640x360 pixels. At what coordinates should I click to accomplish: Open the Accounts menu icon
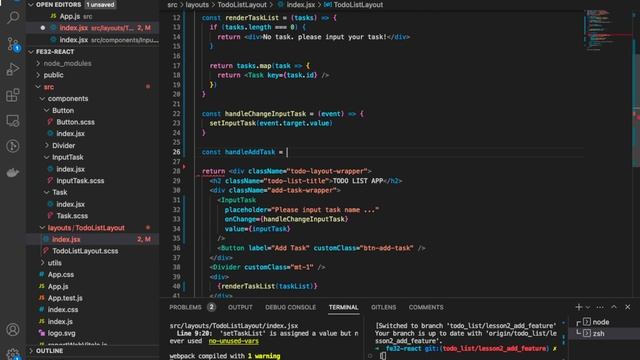coord(13,329)
